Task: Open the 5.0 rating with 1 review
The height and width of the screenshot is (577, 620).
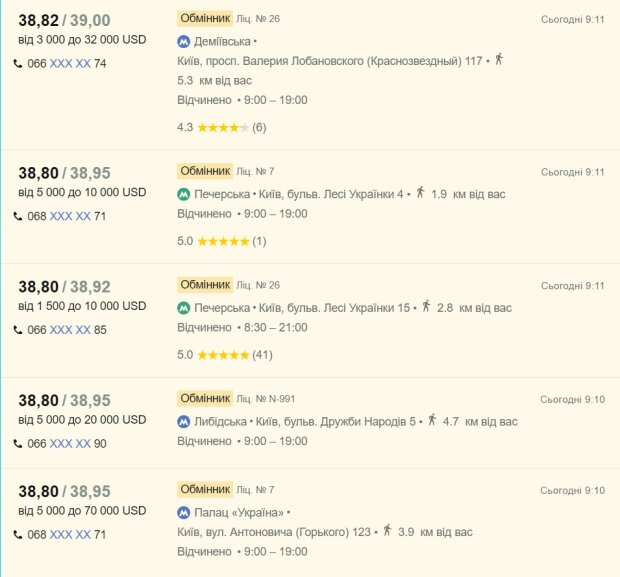Action: [x=221, y=241]
